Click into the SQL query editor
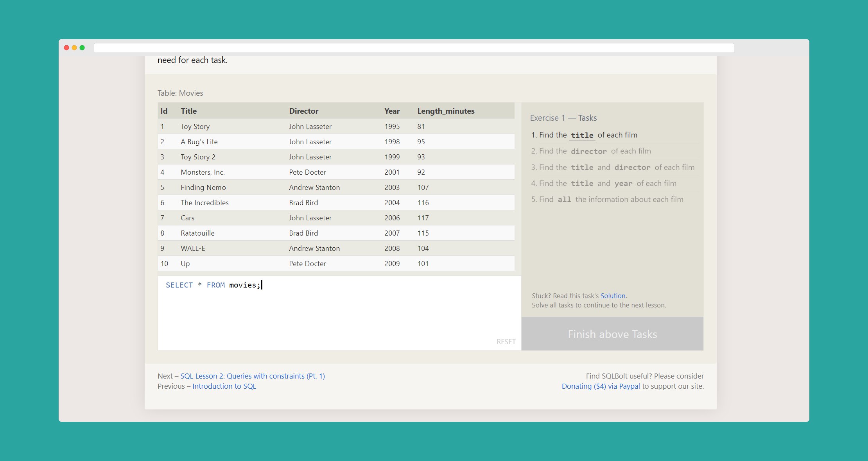868x461 pixels. 339,313
